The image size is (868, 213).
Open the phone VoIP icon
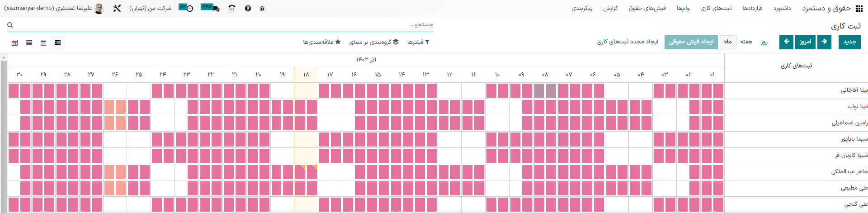(x=232, y=9)
